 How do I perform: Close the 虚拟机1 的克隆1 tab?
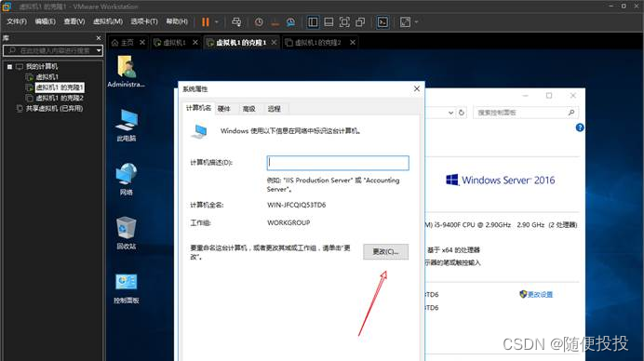274,42
